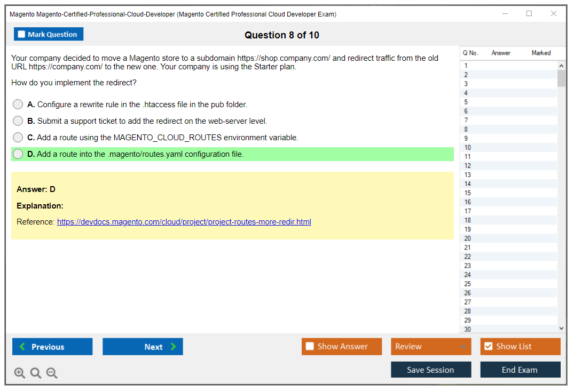Viewport: 574px width, 392px height.
Task: Toggle the Mark Question checkbox
Action: tap(22, 35)
